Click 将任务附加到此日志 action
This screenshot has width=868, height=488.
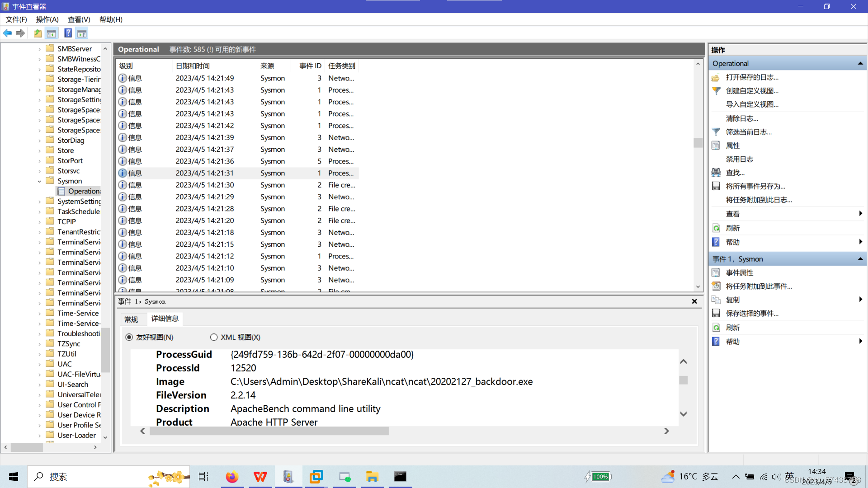(759, 200)
